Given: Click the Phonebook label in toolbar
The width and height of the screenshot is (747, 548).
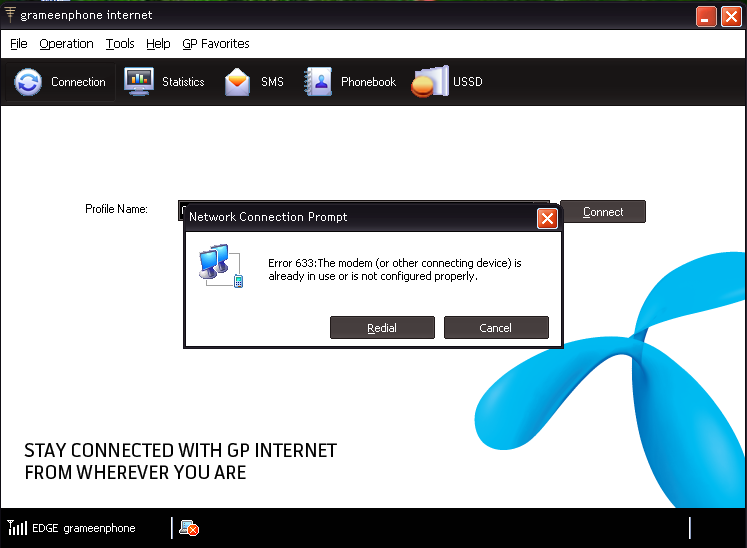Looking at the screenshot, I should click(368, 82).
